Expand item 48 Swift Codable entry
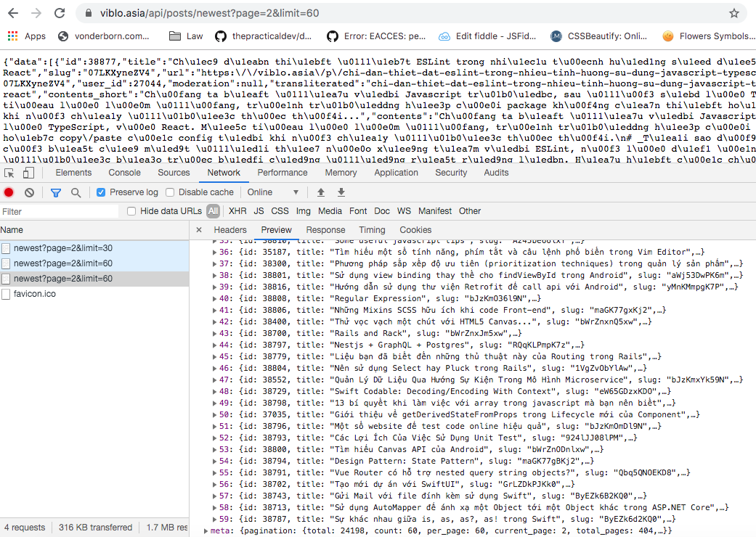The height and width of the screenshot is (537, 756). (214, 392)
